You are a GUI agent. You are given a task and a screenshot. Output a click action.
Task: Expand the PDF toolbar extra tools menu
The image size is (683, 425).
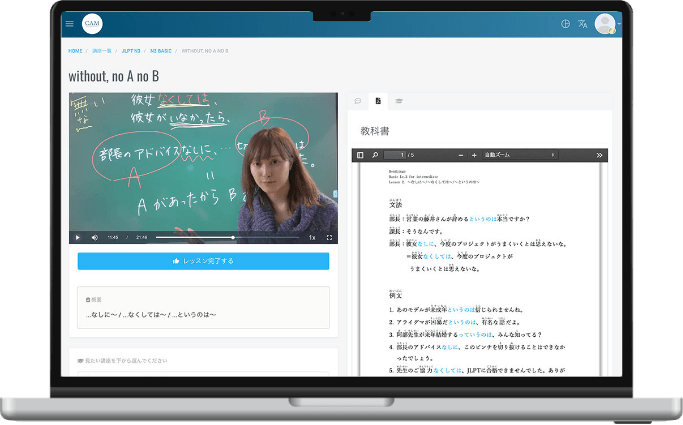pos(599,155)
